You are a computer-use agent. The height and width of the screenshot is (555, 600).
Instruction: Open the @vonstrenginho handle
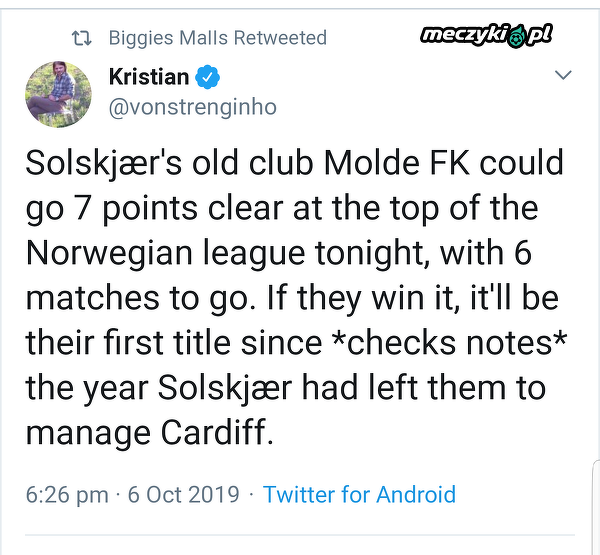click(191, 106)
